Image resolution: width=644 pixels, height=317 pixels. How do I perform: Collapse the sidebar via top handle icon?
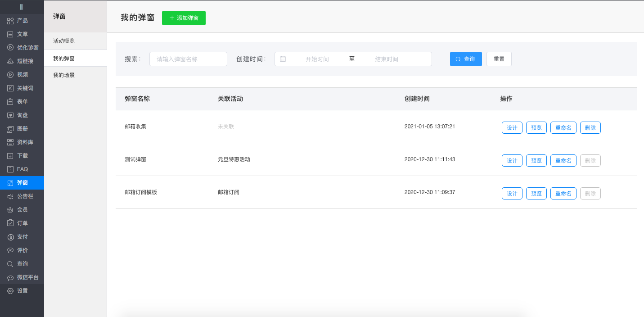click(22, 7)
